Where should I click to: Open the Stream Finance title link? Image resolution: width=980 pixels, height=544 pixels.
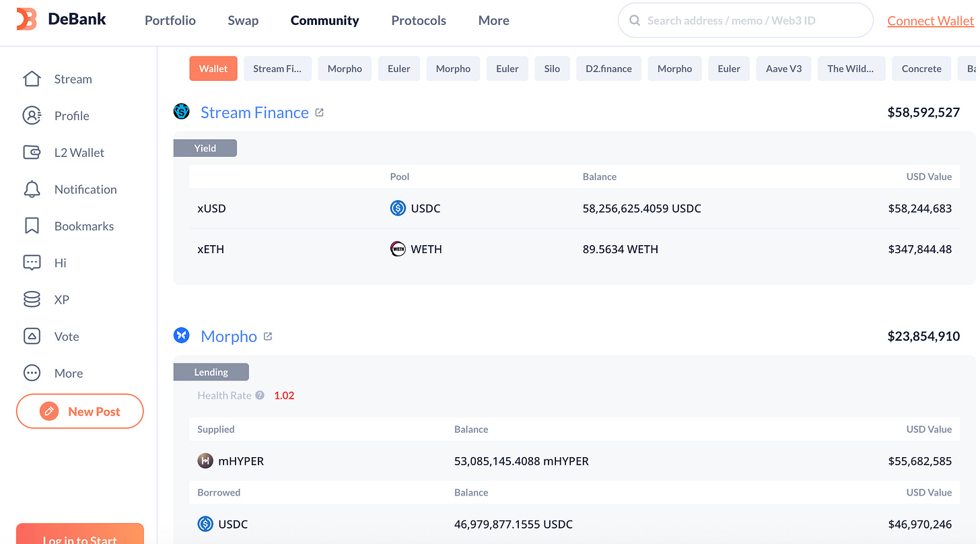(254, 112)
